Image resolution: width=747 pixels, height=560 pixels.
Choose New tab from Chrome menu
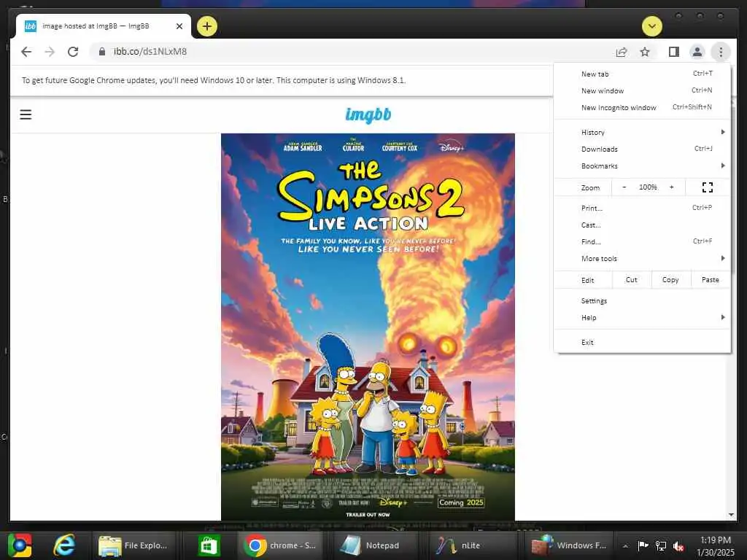point(642,74)
